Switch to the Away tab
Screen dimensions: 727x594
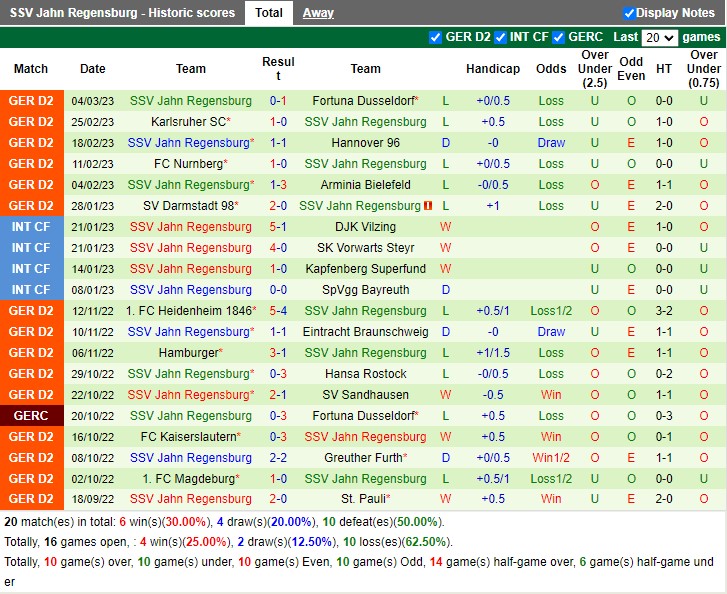[318, 13]
